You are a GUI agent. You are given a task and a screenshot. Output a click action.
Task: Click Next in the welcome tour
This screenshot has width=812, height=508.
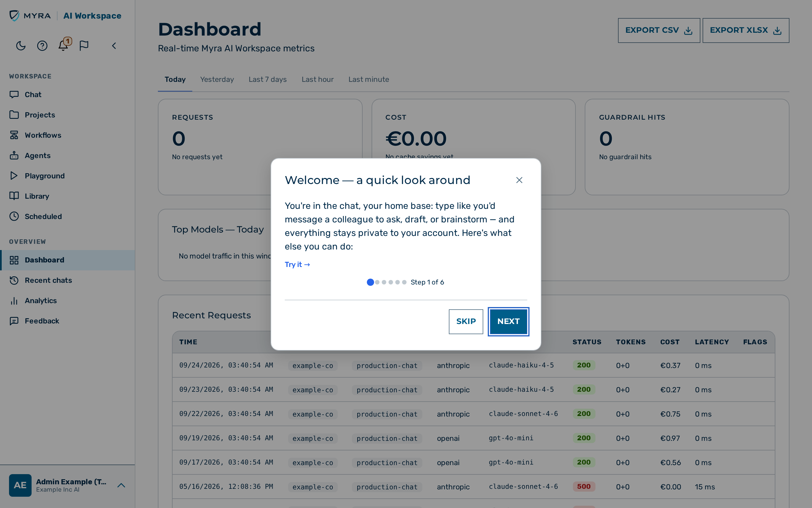(508, 321)
